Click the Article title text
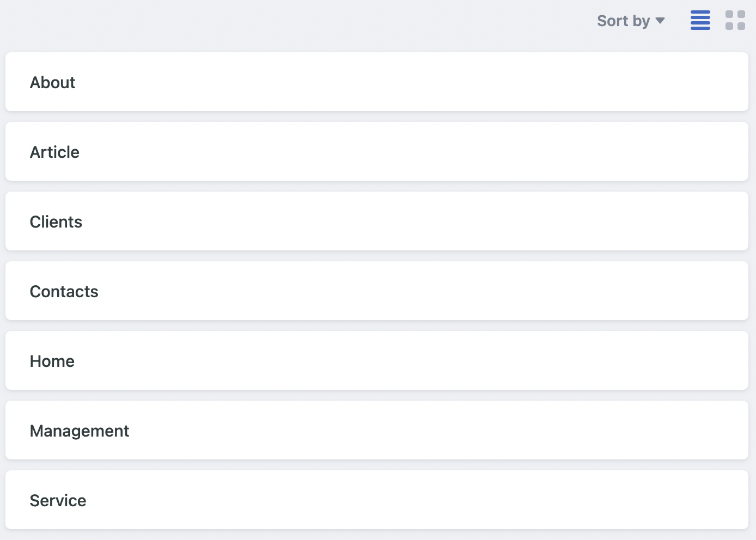756x540 pixels. click(x=54, y=152)
